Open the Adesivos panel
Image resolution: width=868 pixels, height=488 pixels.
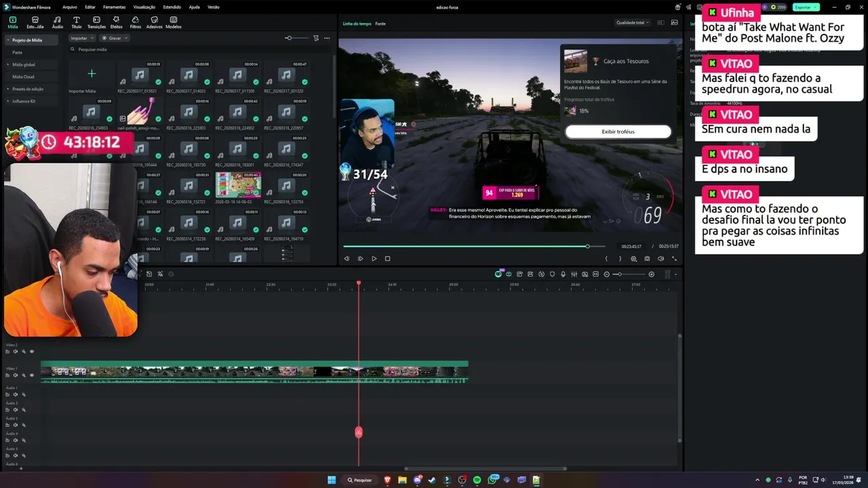[x=155, y=22]
